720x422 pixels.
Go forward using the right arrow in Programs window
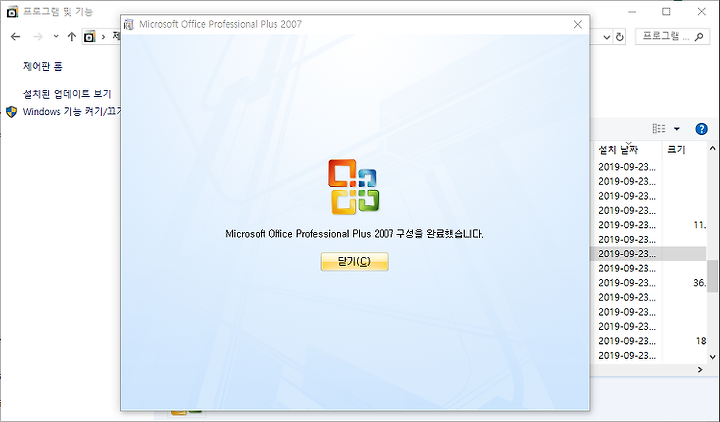click(38, 37)
